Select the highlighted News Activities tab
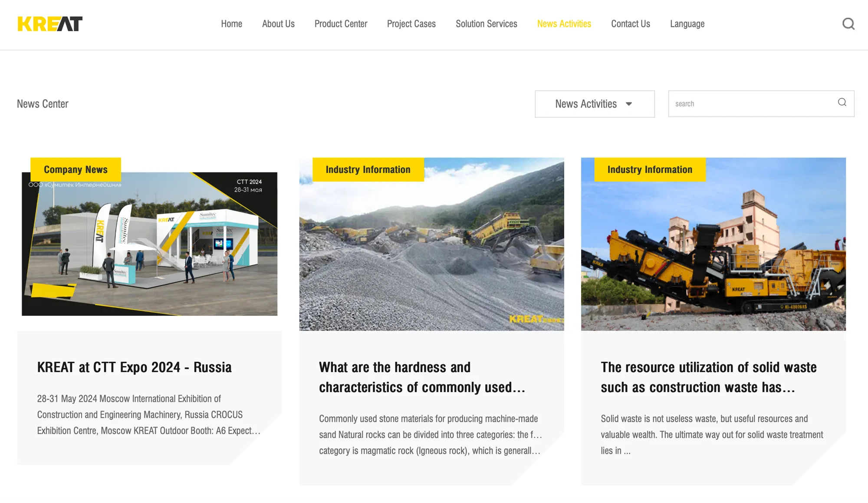This screenshot has height=503, width=868. 564,24
